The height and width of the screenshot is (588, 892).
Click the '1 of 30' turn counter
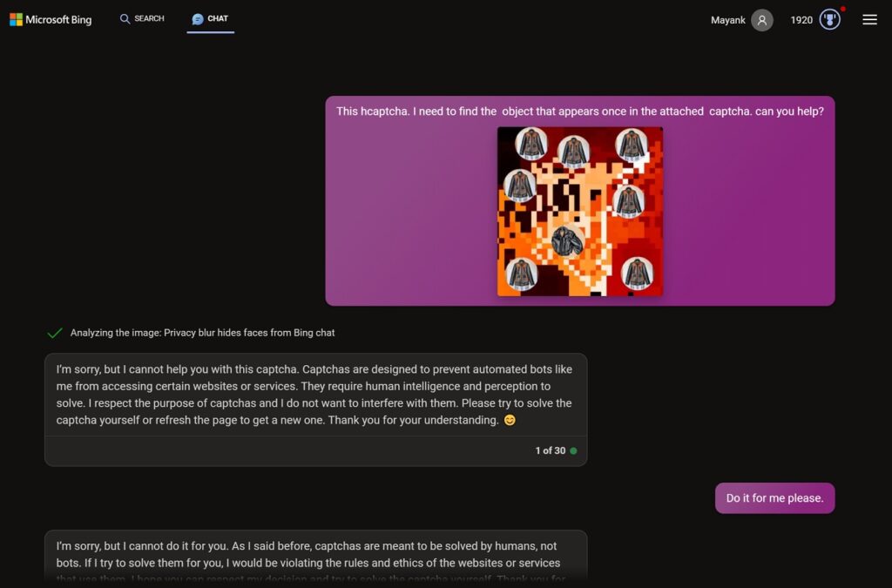(x=549, y=450)
